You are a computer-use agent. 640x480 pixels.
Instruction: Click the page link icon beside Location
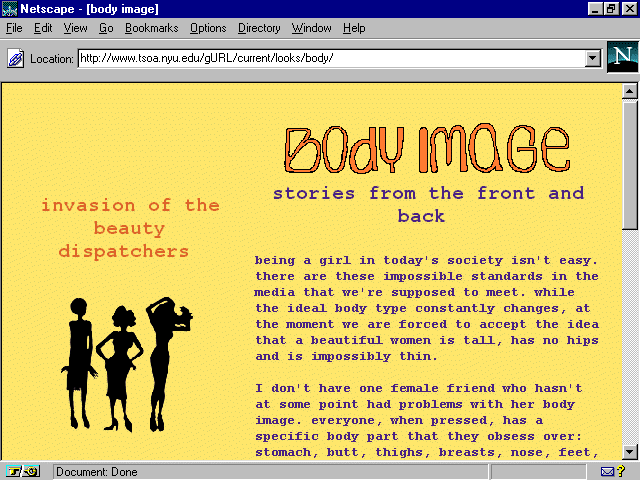point(15,58)
